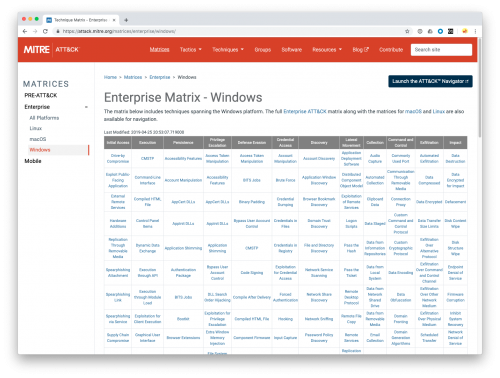Open Spearphishing Attachment technique
Screen dimensions: 500x378
click(118, 273)
